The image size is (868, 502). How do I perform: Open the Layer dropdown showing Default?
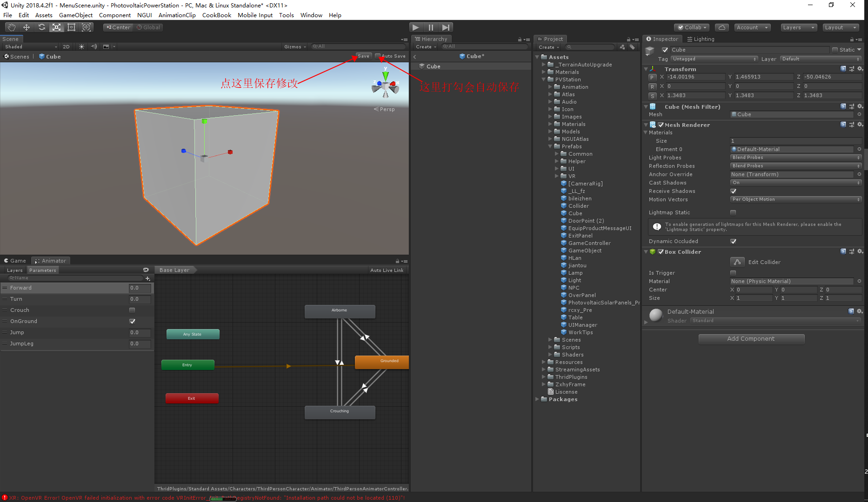(821, 59)
